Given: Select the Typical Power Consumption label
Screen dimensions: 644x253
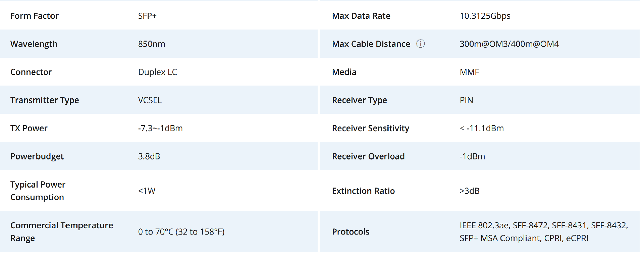Looking at the screenshot, I should pos(38,191).
